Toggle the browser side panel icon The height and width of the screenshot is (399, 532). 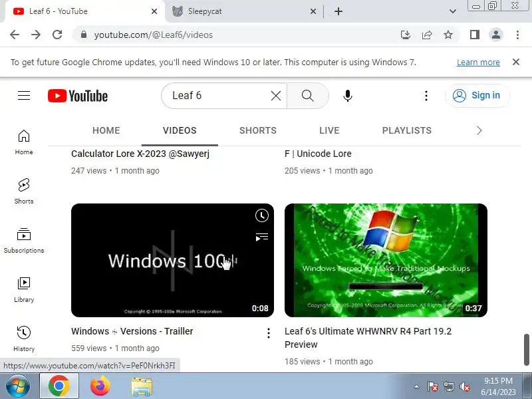coord(475,35)
